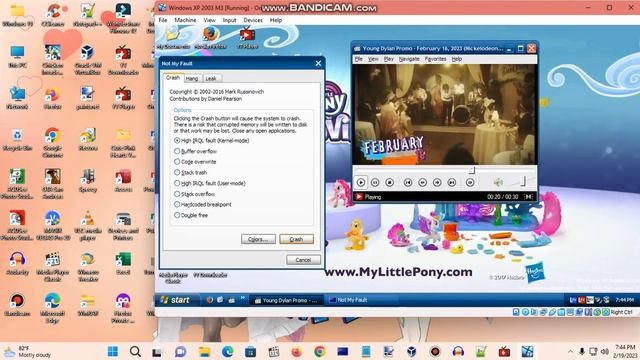Mute the media player speaker icon

[498, 182]
